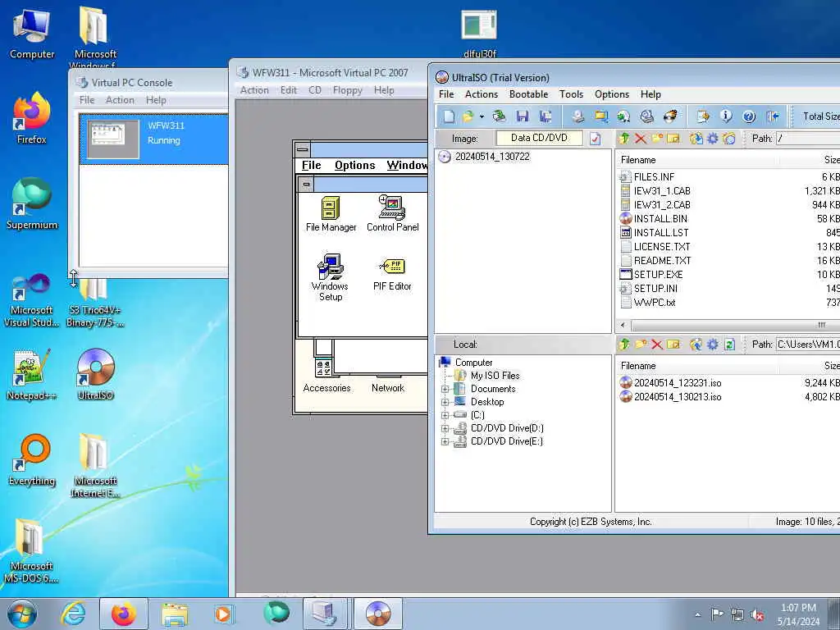The height and width of the screenshot is (630, 840).
Task: Open Action menu in Virtual PC Console
Action: tap(120, 100)
